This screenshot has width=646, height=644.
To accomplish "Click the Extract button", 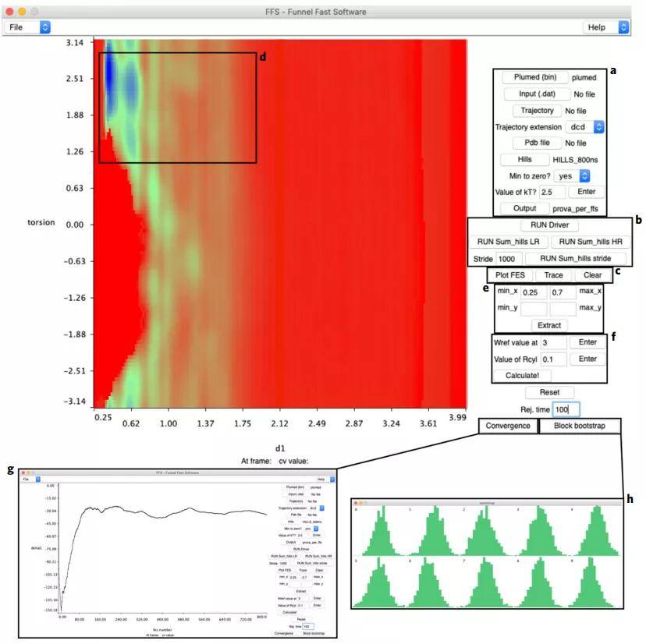I will pos(552,325).
